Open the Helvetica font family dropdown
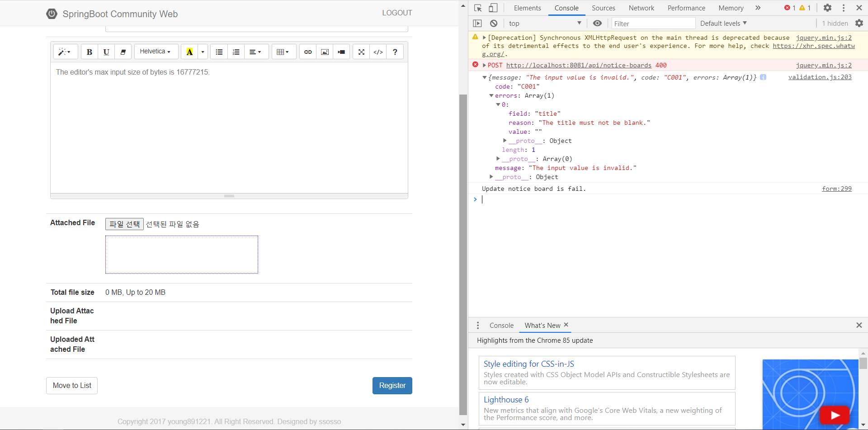The height and width of the screenshot is (430, 868). [155, 52]
